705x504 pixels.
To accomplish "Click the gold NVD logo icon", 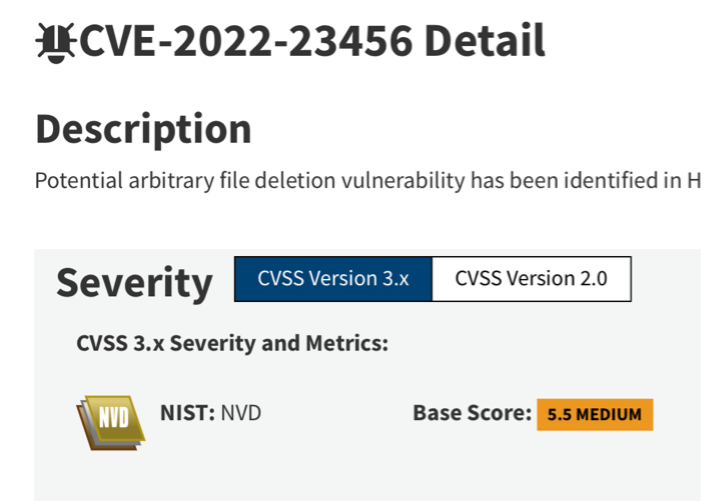I will (110, 420).
